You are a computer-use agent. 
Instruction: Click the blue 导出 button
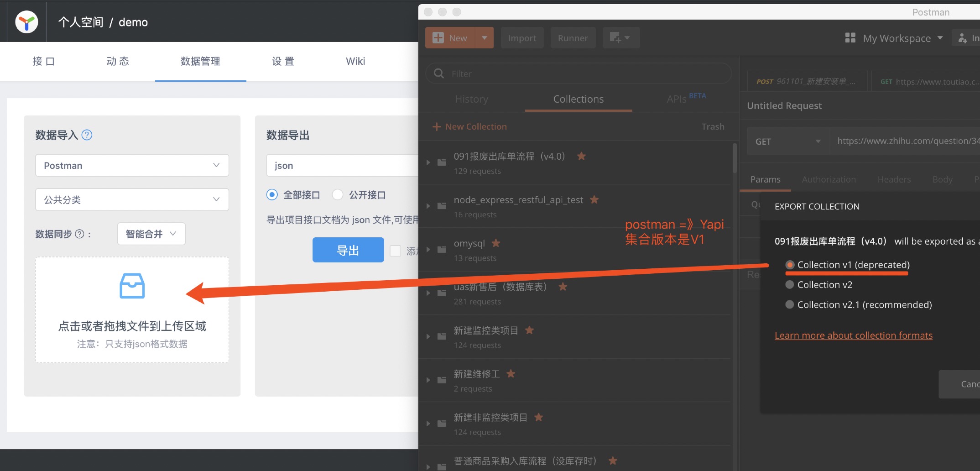pyautogui.click(x=348, y=250)
